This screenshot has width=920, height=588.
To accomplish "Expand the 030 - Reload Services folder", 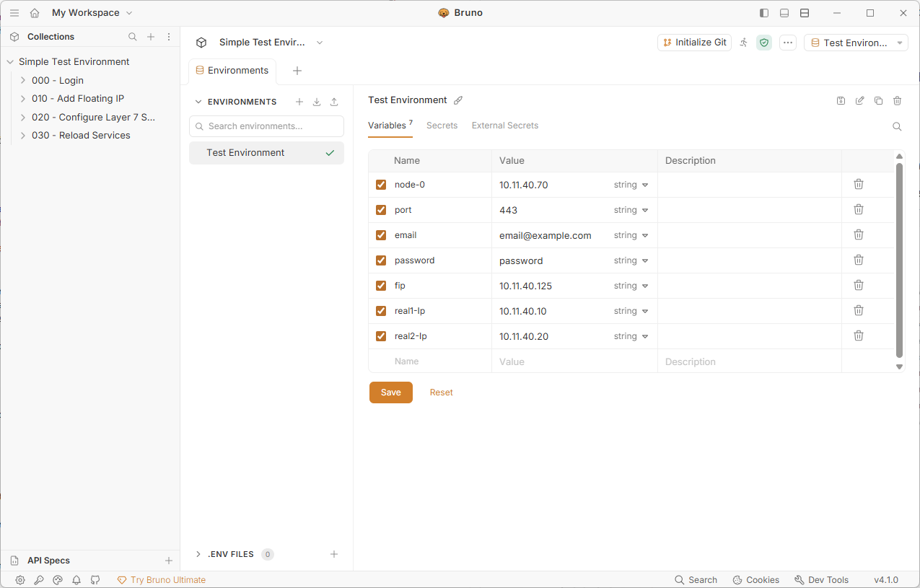I will pyautogui.click(x=23, y=135).
